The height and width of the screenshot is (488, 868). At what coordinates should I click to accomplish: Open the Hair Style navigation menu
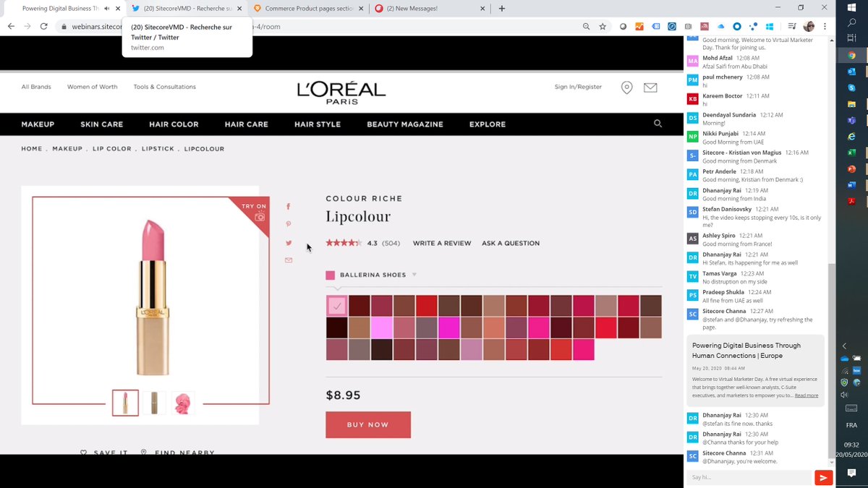click(x=318, y=124)
